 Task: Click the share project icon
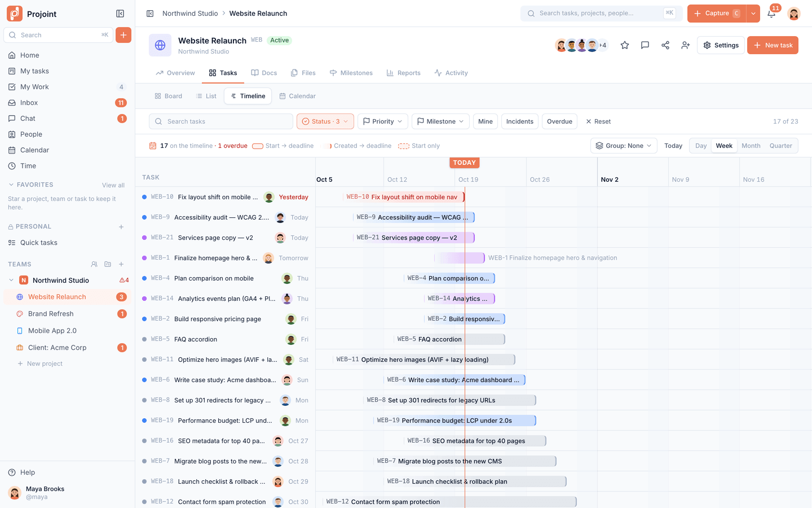point(665,45)
